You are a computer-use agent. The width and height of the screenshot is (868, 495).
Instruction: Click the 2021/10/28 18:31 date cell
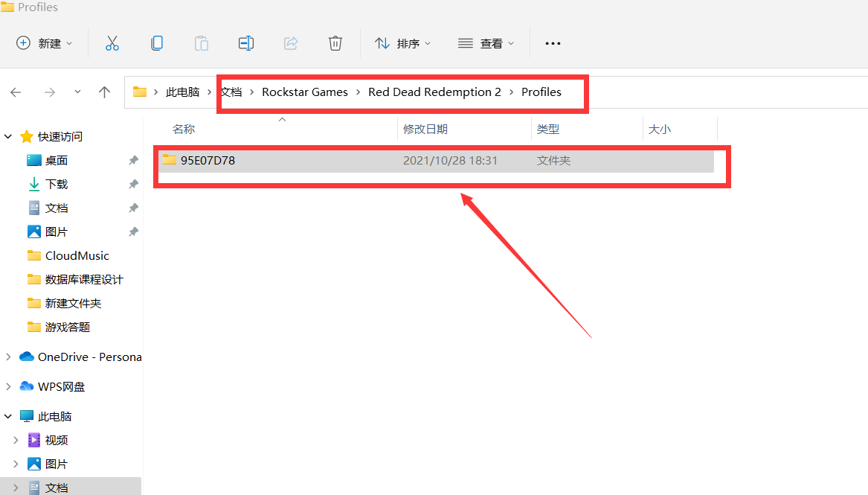(x=450, y=161)
